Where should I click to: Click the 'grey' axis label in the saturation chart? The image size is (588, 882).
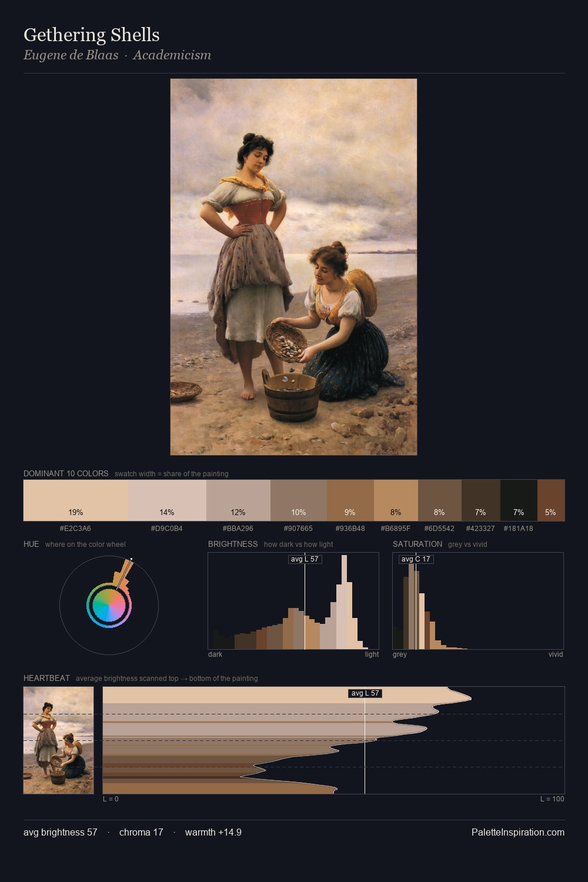400,654
